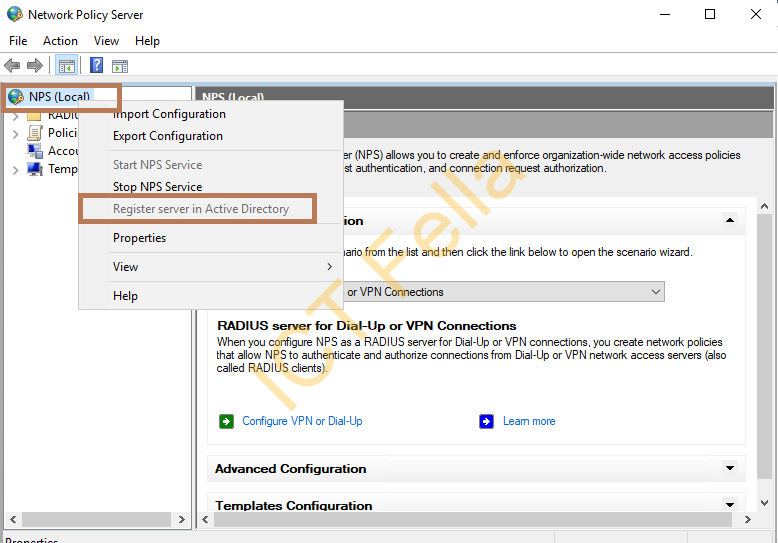778x543 pixels.
Task: Click the Templates Configuration heading
Action: [293, 505]
